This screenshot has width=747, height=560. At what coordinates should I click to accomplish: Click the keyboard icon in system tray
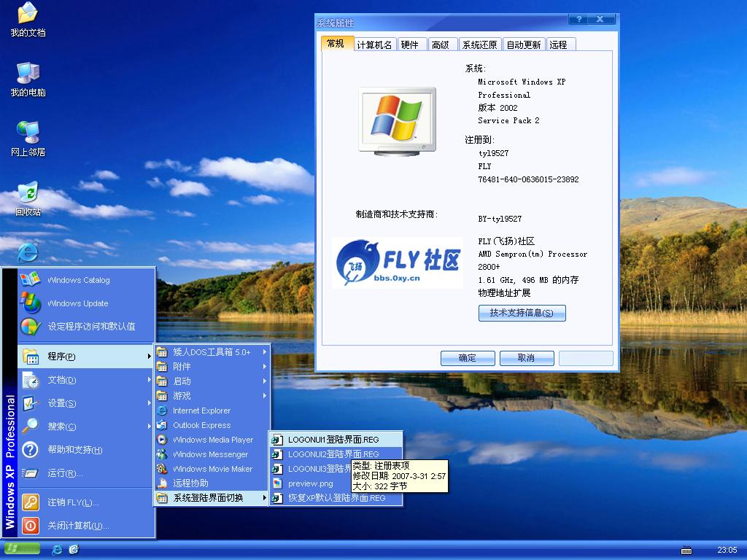pyautogui.click(x=686, y=550)
